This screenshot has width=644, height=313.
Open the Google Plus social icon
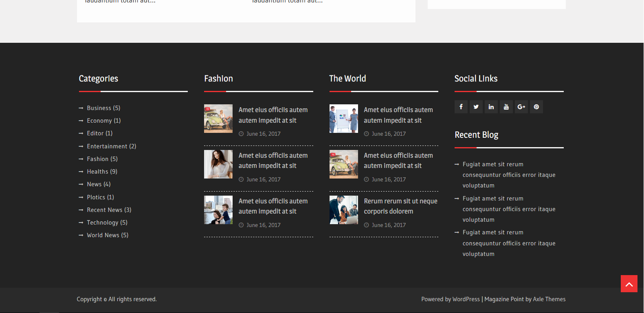tap(521, 107)
